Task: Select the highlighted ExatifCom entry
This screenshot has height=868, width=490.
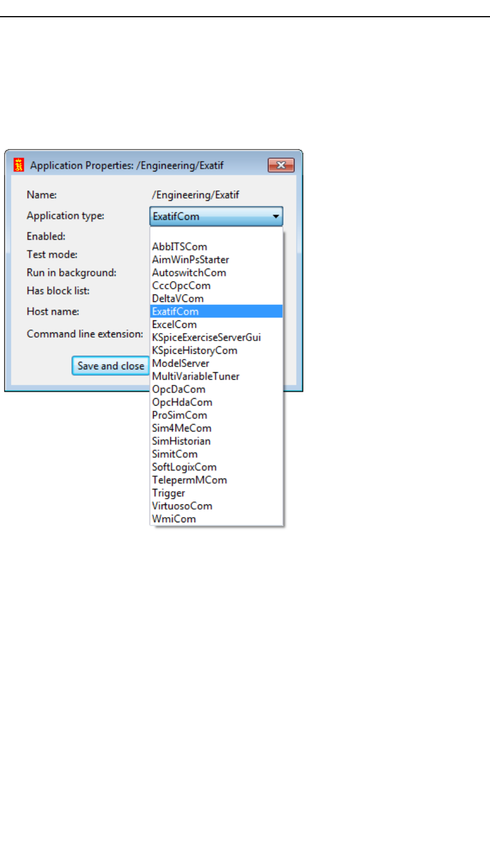Action: pos(216,311)
